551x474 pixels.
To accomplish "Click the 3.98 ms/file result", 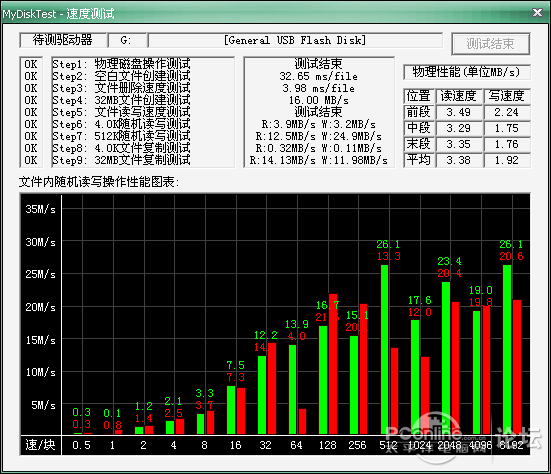I will [318, 88].
